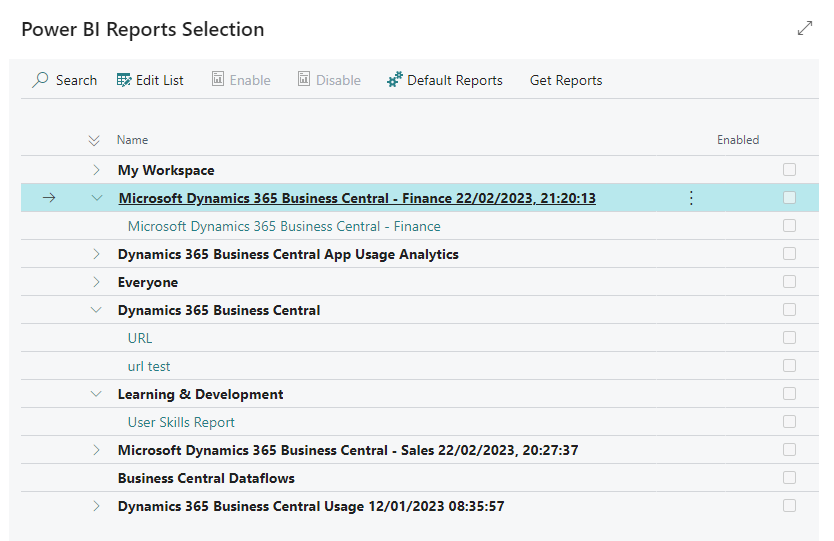The image size is (834, 541).
Task: Open the url test report link
Action: (149, 366)
